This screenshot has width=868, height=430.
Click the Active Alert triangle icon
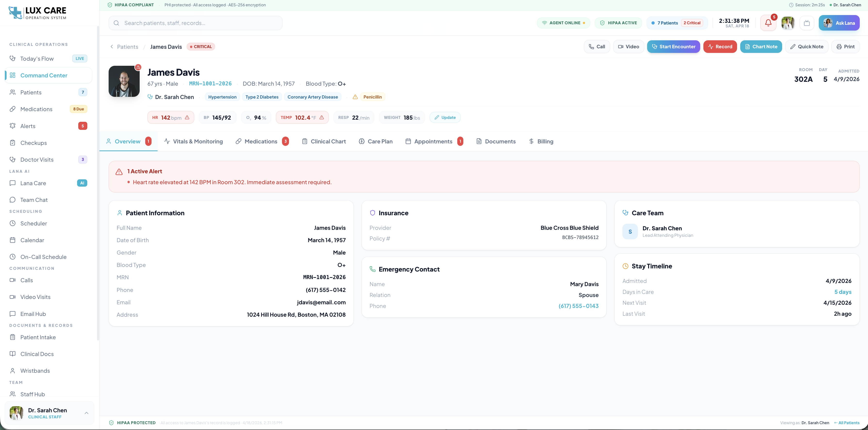coord(119,172)
